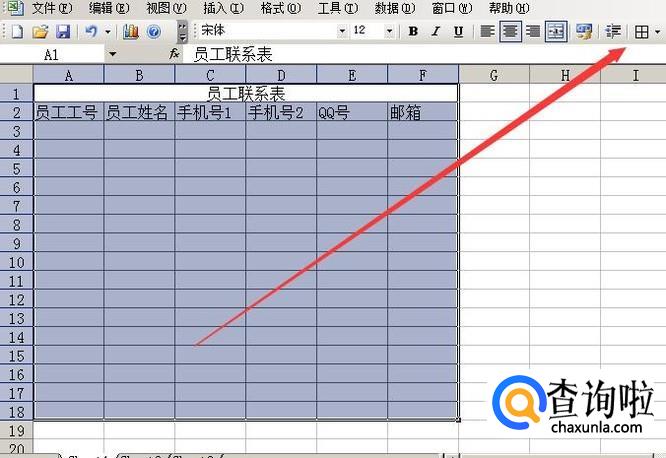Click the New blank workbook icon
Viewport: 666px width, 458px height.
point(17,31)
